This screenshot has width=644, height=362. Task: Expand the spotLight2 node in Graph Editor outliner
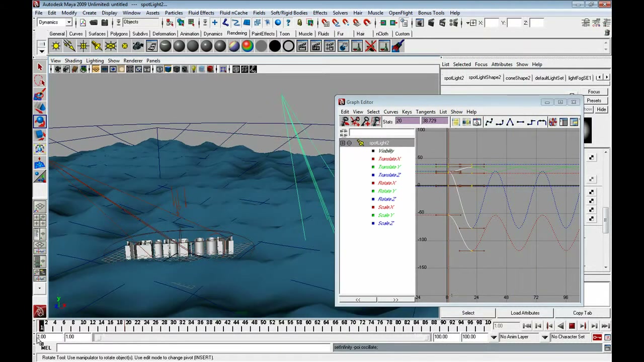[x=343, y=143]
